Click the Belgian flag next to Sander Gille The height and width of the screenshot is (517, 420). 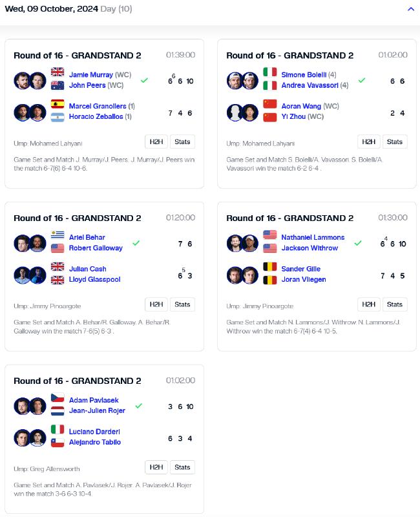coord(269,266)
